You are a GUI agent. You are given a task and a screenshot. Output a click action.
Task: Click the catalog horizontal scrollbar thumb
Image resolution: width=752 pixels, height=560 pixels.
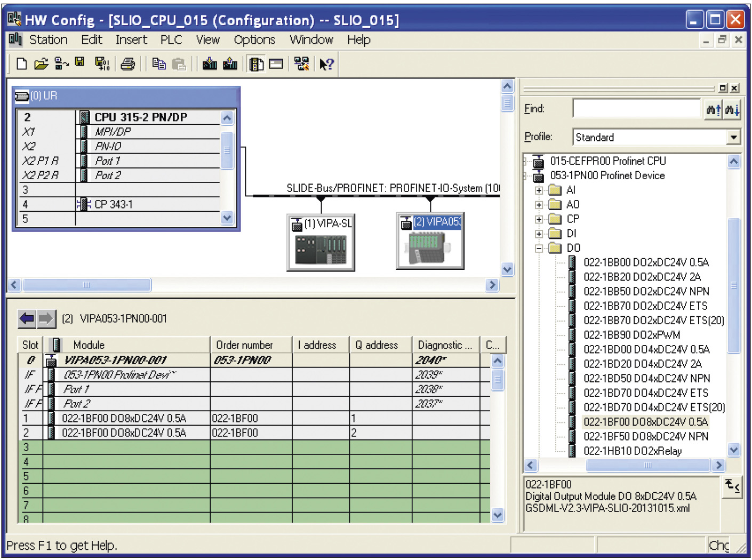tap(648, 465)
